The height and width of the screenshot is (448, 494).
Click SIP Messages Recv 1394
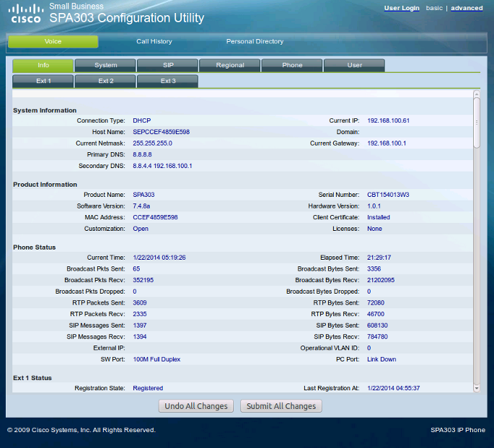pyautogui.click(x=140, y=337)
